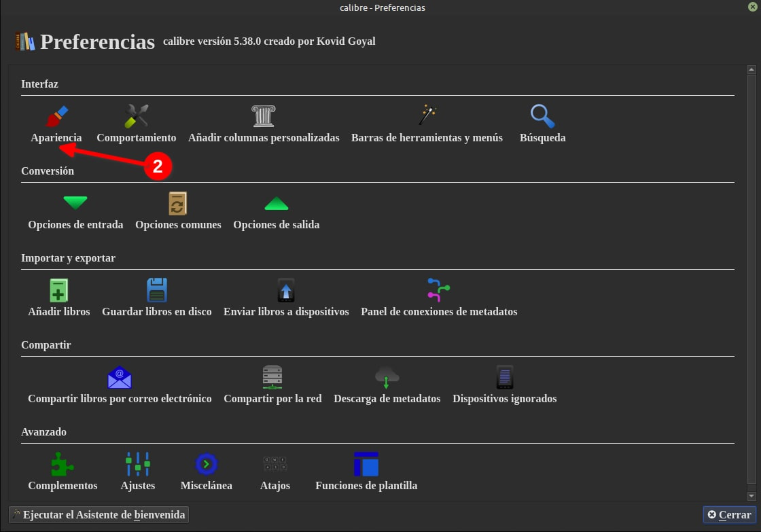The height and width of the screenshot is (532, 761).
Task: Open Ajustes sliders icon
Action: pyautogui.click(x=138, y=464)
